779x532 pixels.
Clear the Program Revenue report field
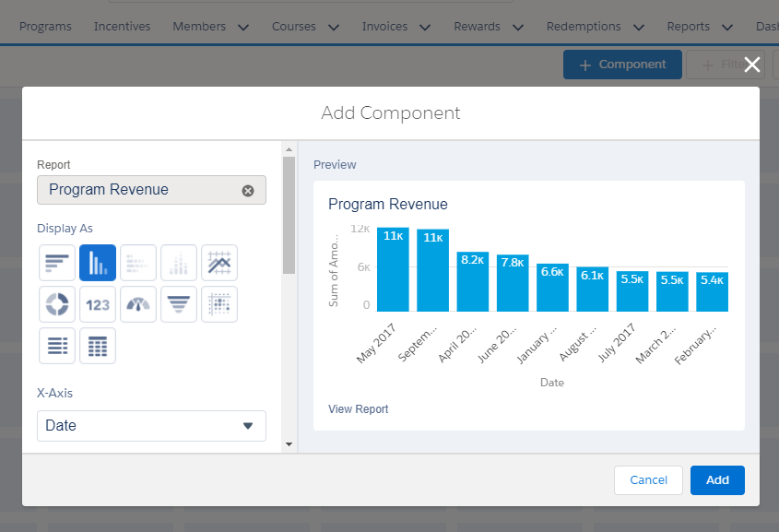click(x=248, y=191)
